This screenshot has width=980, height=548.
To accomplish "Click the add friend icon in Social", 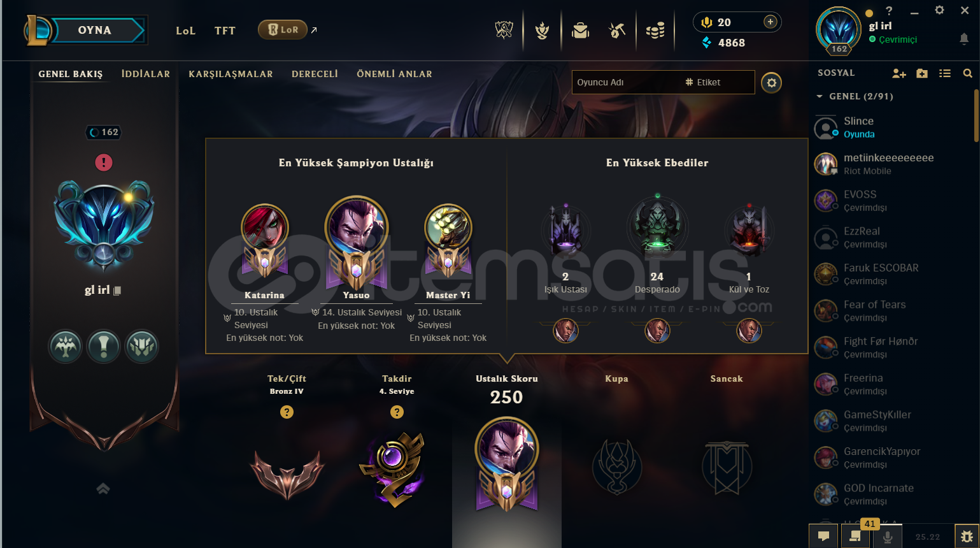I will tap(899, 73).
